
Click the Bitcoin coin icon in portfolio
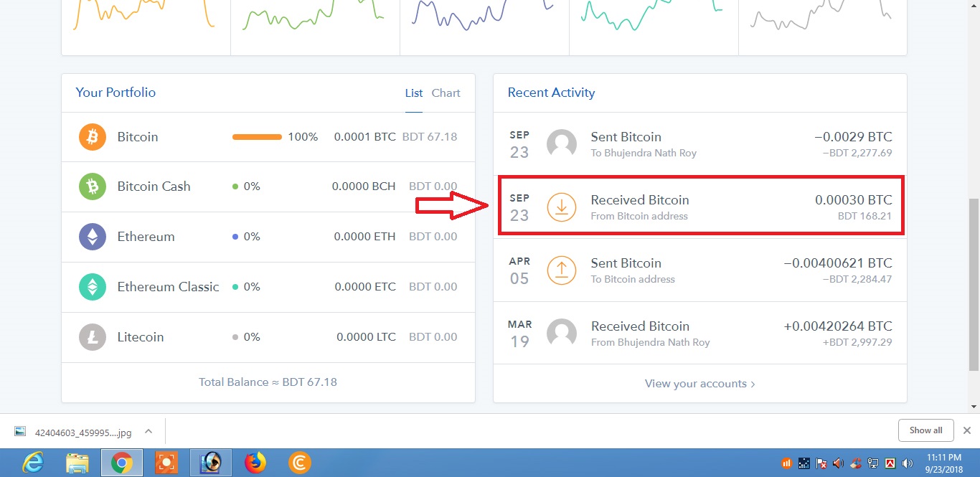93,136
